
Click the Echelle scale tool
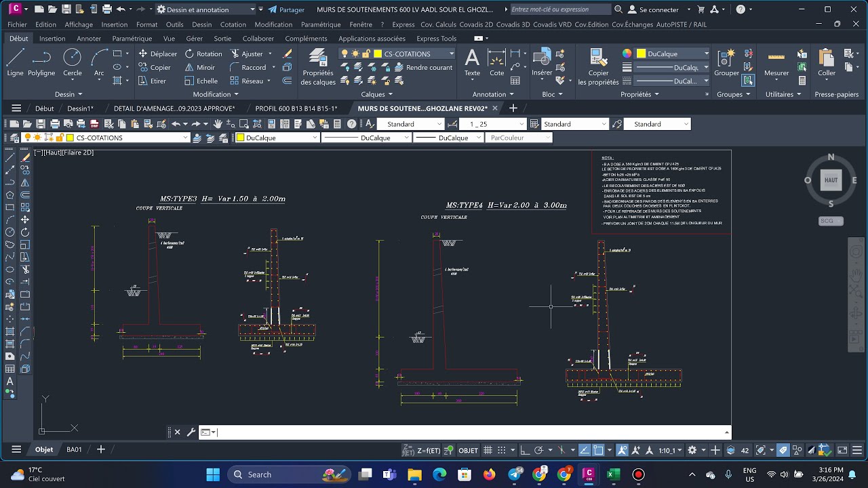[x=201, y=81]
